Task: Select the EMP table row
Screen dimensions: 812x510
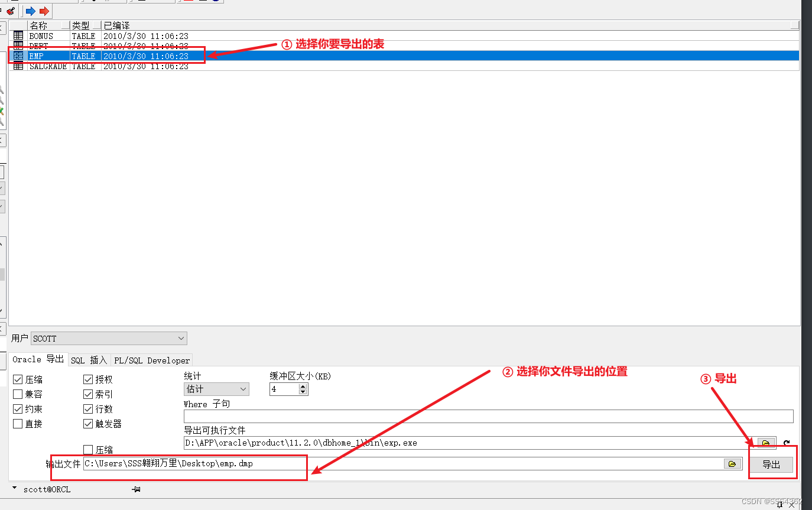Action: [404, 56]
